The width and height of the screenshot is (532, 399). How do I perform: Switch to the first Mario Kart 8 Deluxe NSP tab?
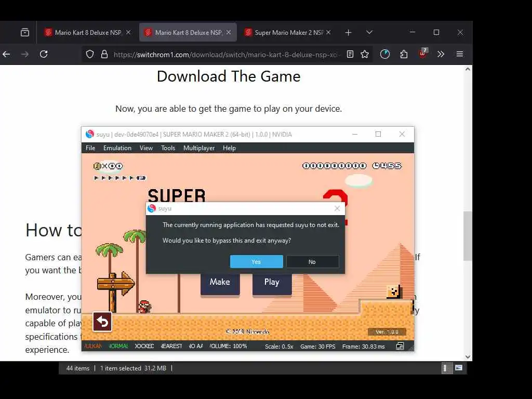(87, 33)
